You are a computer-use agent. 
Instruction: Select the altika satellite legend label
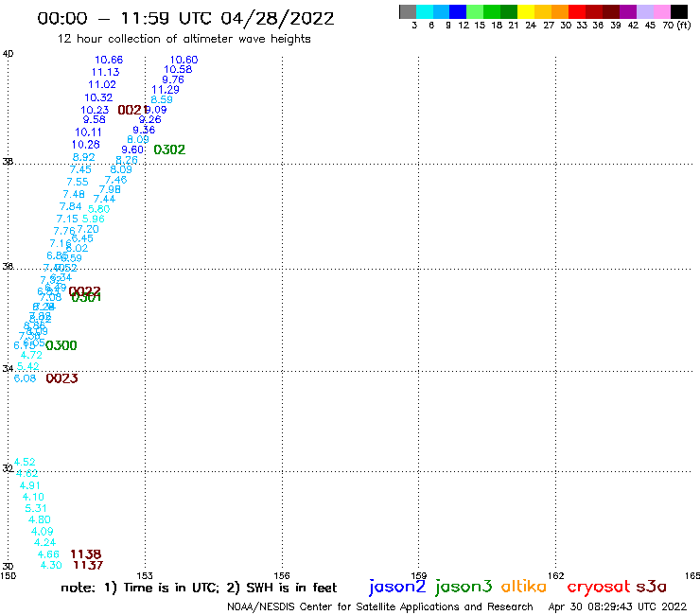pos(524,587)
